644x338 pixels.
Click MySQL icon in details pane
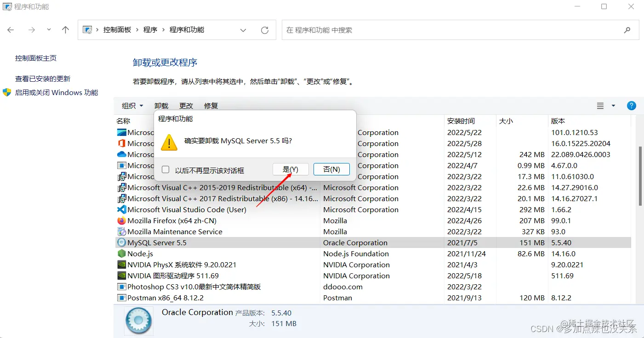[138, 320]
